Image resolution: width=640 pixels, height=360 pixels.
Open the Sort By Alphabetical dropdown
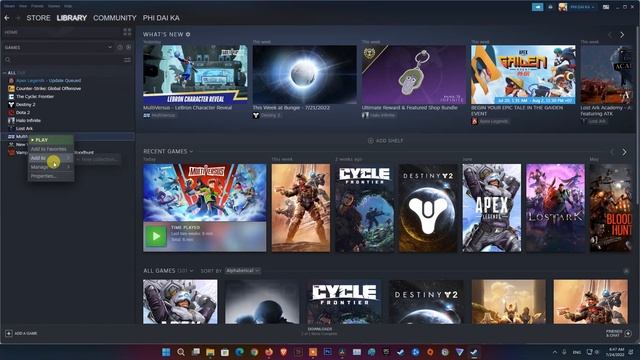coord(243,271)
